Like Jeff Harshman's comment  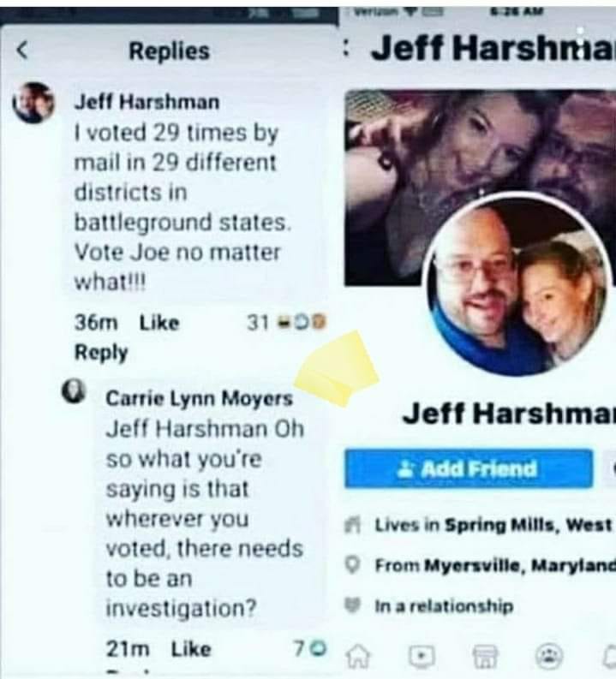159,323
